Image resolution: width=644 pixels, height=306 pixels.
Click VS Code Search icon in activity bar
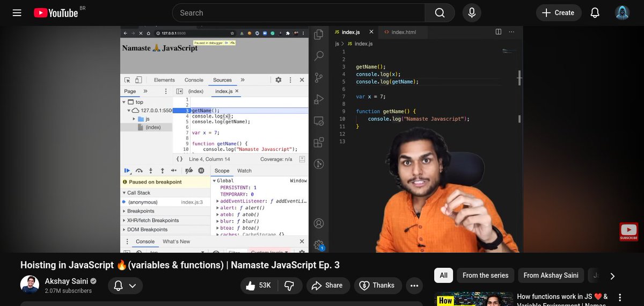319,55
